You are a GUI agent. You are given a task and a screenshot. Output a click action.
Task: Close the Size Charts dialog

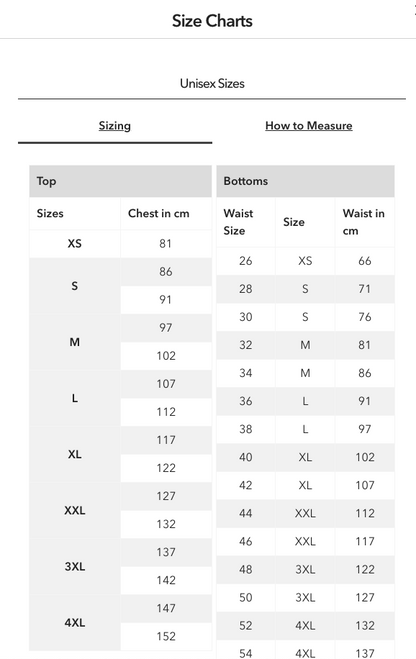click(x=414, y=11)
